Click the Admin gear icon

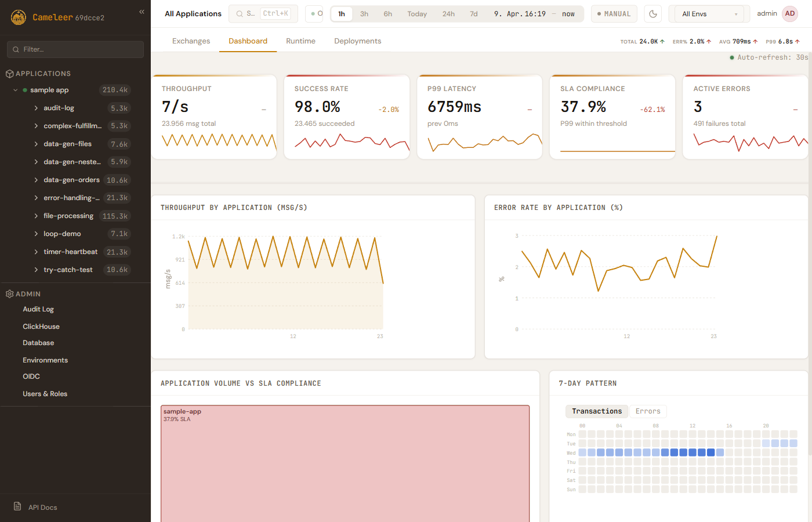(9, 294)
